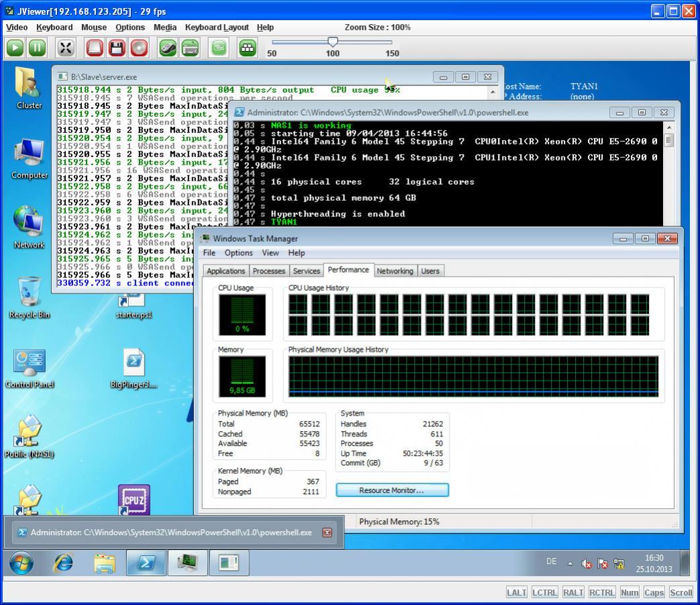Open Task Manager View menu
700x605 pixels.
click(270, 252)
